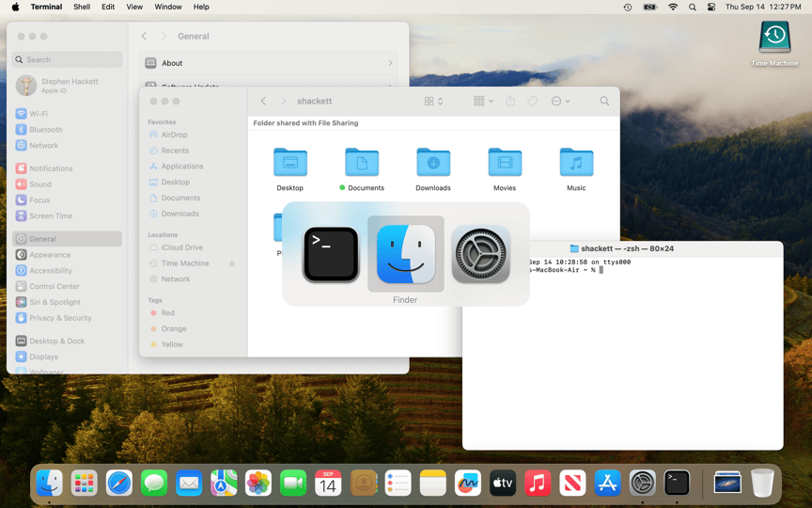Open Music app from the Dock
Viewport: 812px width, 508px height.
click(538, 484)
